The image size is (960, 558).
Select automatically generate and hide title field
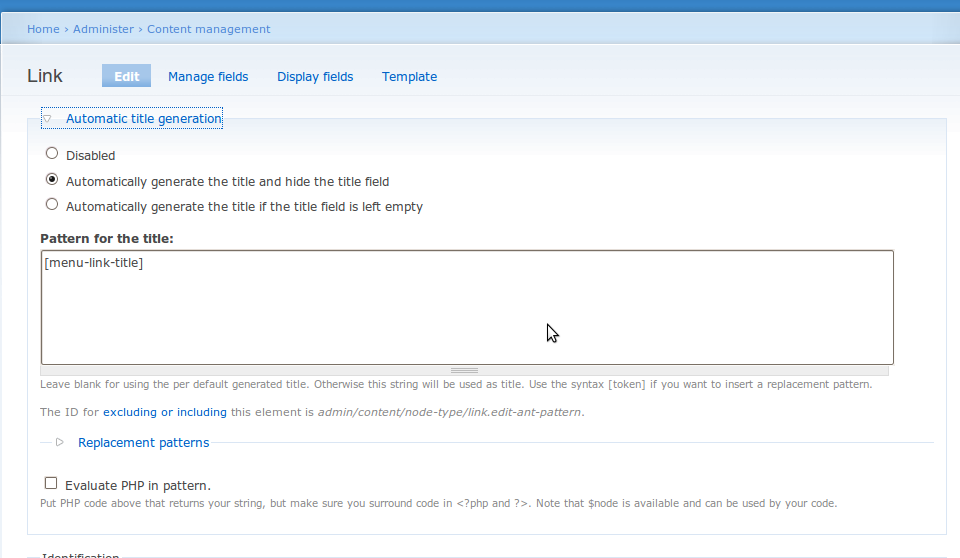point(52,179)
